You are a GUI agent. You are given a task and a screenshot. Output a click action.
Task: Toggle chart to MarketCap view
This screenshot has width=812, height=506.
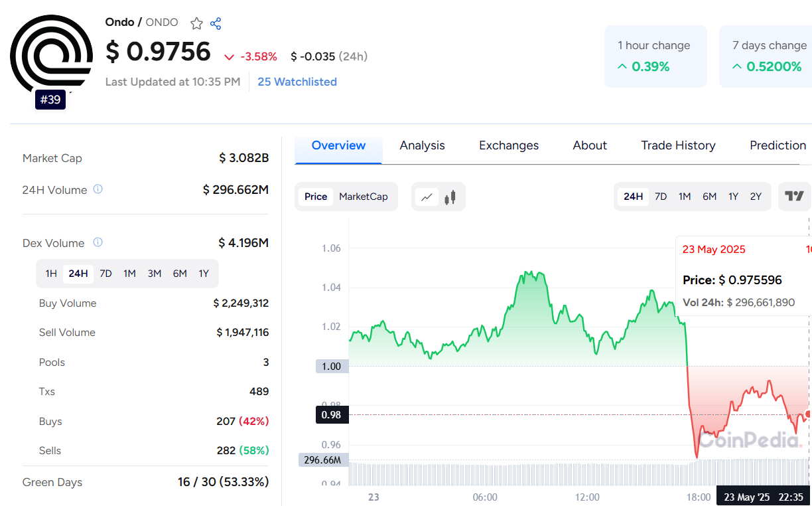pyautogui.click(x=363, y=197)
